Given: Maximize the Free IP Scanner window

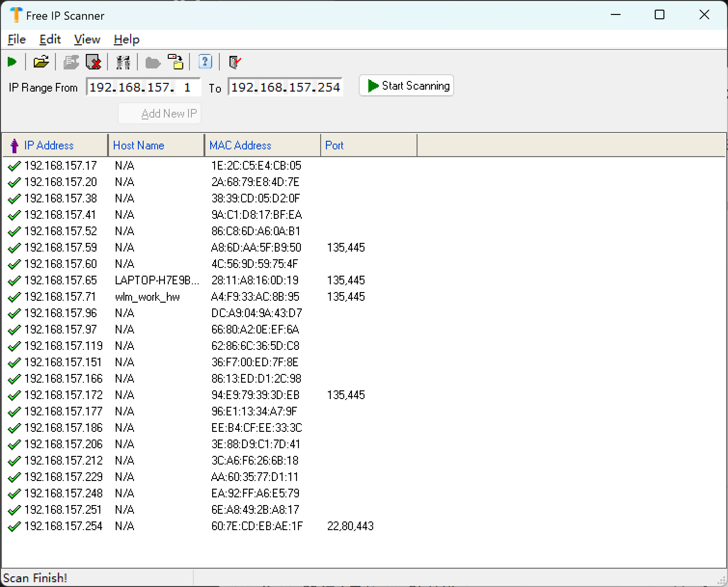Looking at the screenshot, I should coord(660,15).
